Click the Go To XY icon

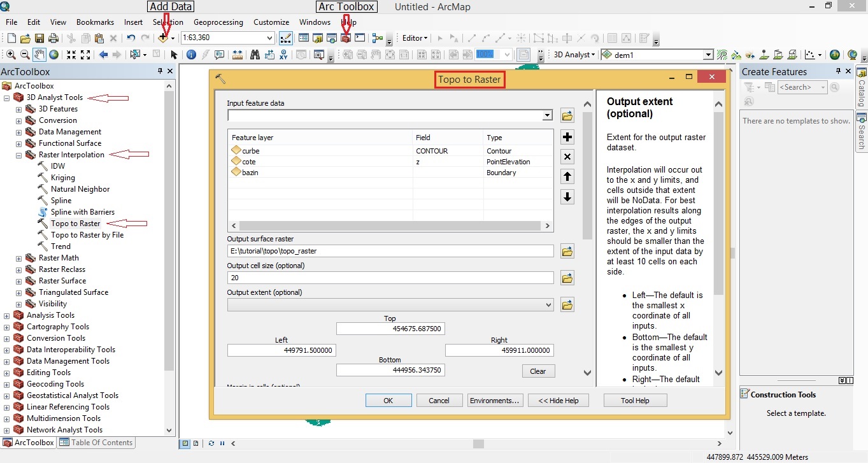tap(284, 55)
